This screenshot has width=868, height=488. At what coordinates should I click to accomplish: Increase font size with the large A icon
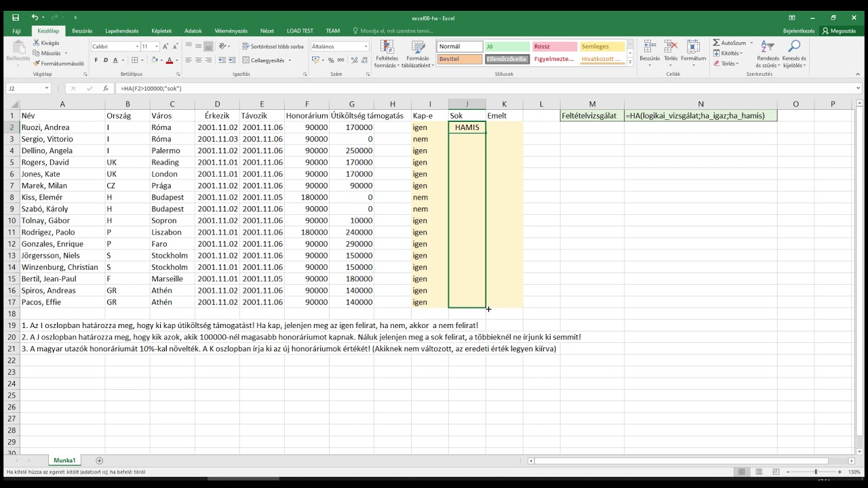pyautogui.click(x=166, y=47)
